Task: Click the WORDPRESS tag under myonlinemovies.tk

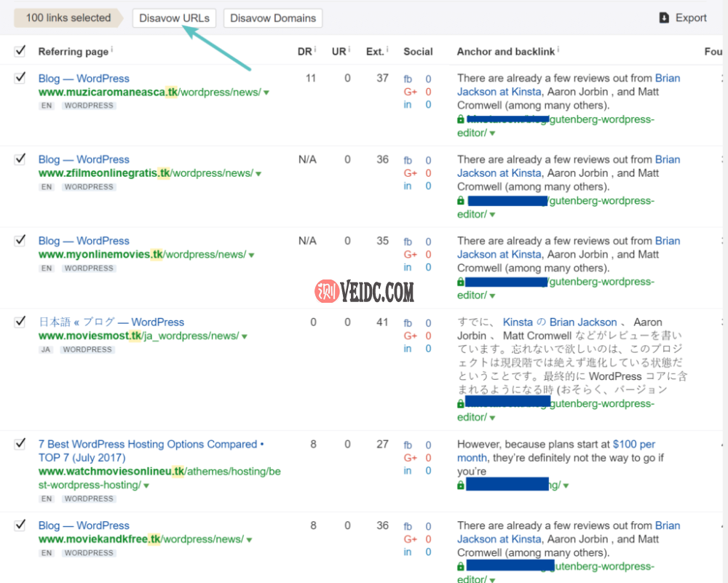Action: click(89, 269)
